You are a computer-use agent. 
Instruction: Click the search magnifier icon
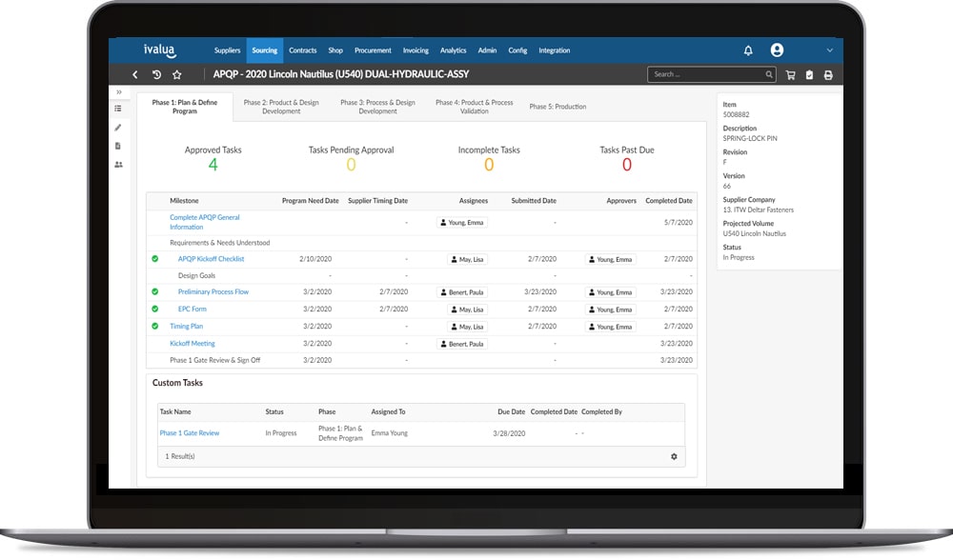769,74
